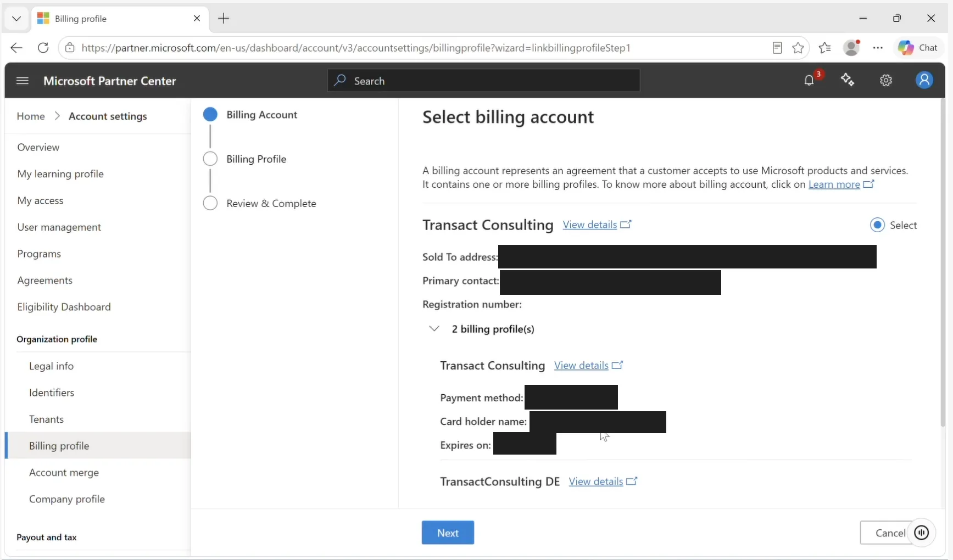Image resolution: width=953 pixels, height=560 pixels.
Task: Open View details for Transact Consulting billing profile
Action: 588,366
